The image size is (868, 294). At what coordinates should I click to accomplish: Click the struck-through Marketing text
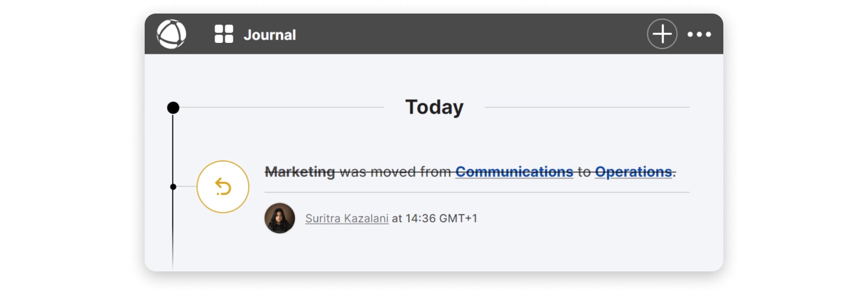click(x=300, y=172)
